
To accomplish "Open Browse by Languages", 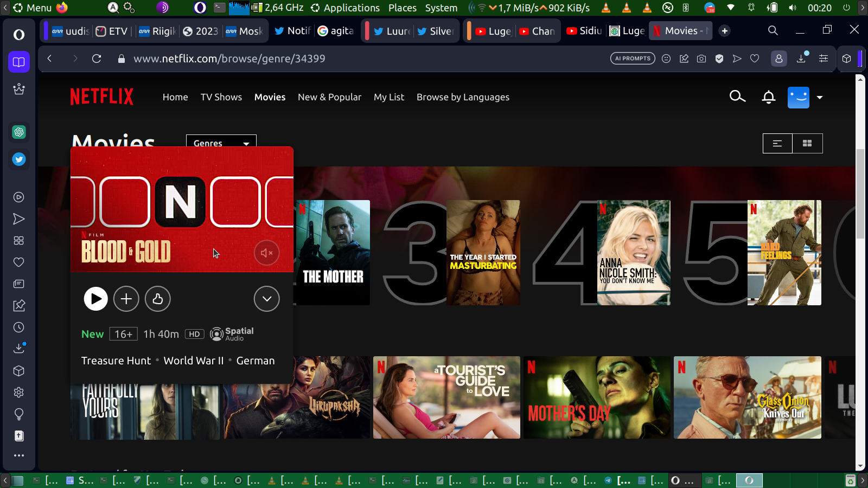I will [463, 97].
